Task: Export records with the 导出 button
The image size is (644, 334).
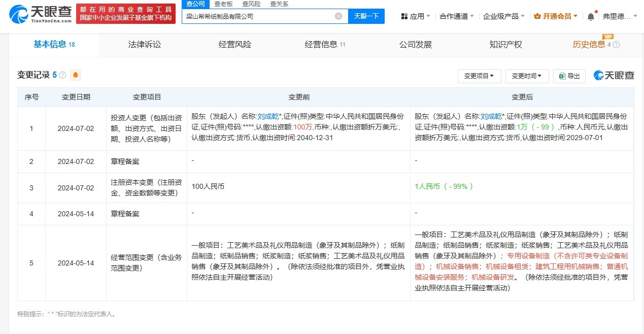Action: [x=569, y=76]
